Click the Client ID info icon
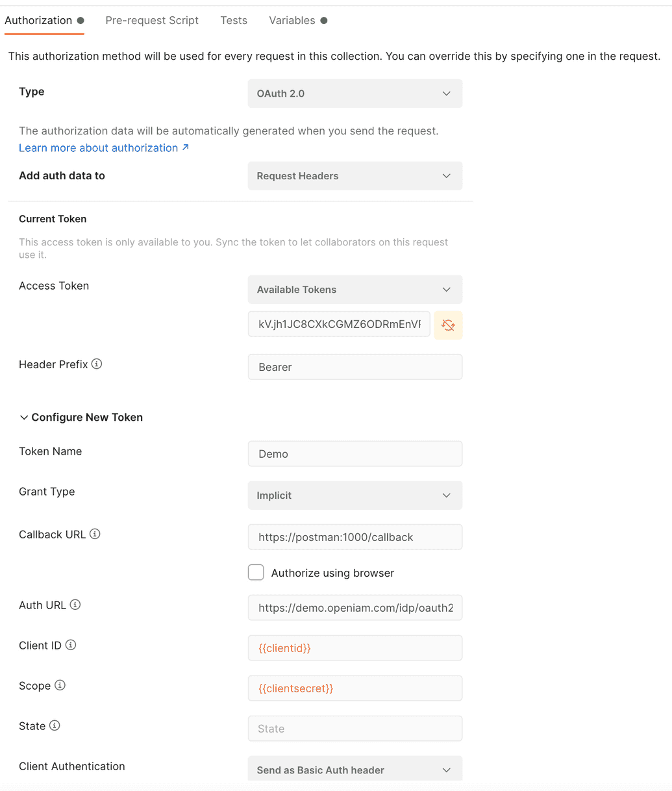The height and width of the screenshot is (791, 672). pyautogui.click(x=71, y=644)
